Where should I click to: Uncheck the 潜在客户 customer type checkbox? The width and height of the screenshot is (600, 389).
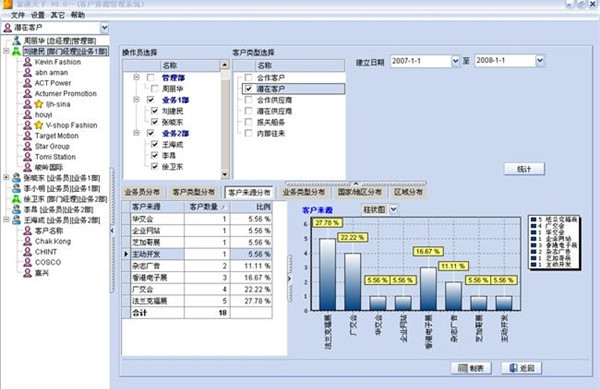click(x=248, y=89)
